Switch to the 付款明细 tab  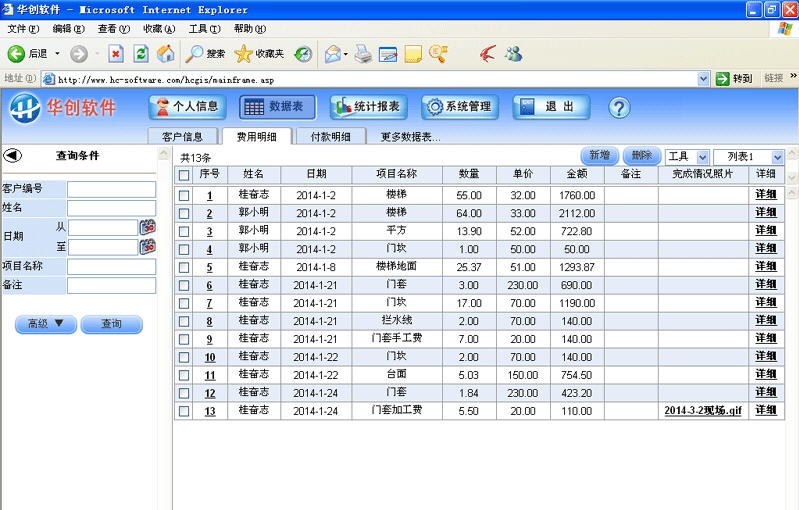coord(330,136)
